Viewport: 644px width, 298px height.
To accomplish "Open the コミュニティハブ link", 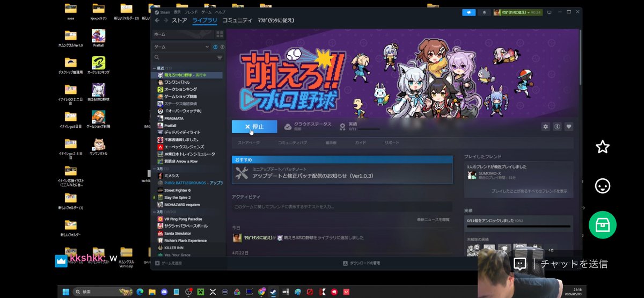I will click(x=292, y=143).
